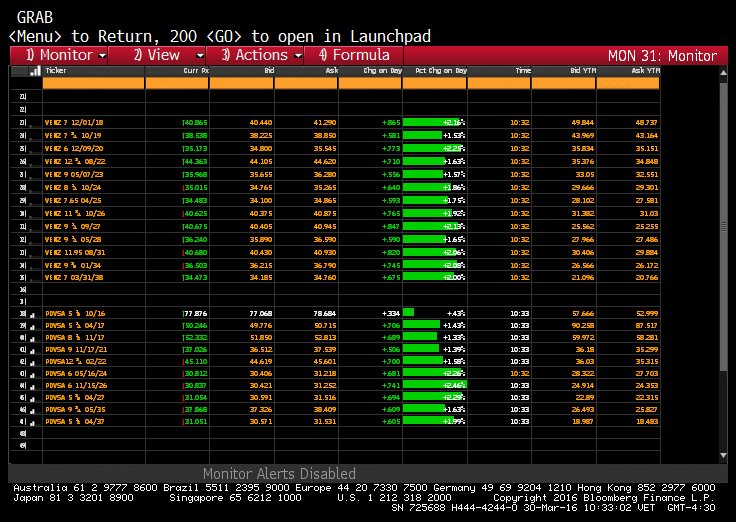Focus the orange filter field under Ask

(306, 83)
